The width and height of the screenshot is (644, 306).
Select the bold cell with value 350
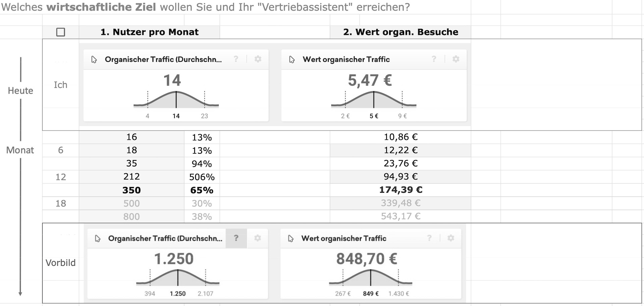click(x=131, y=190)
